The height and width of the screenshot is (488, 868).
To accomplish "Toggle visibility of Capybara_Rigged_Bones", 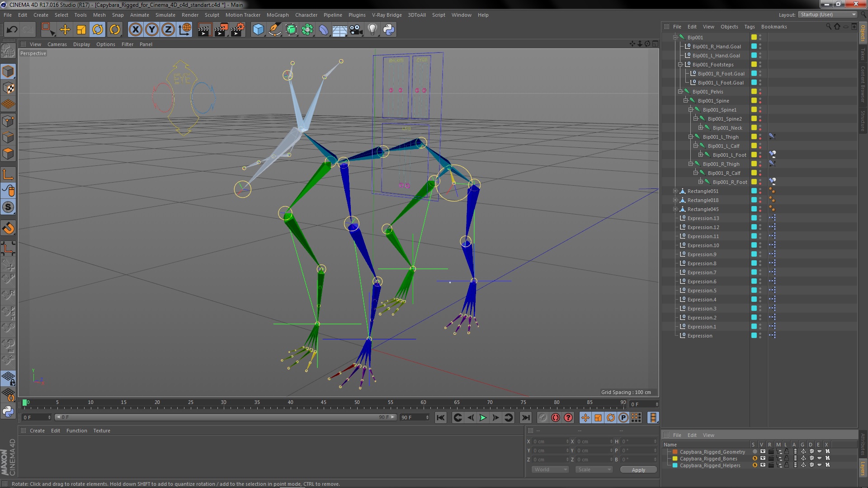I will 762,459.
